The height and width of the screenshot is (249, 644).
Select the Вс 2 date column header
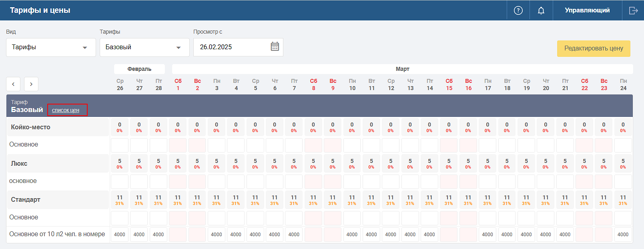197,84
